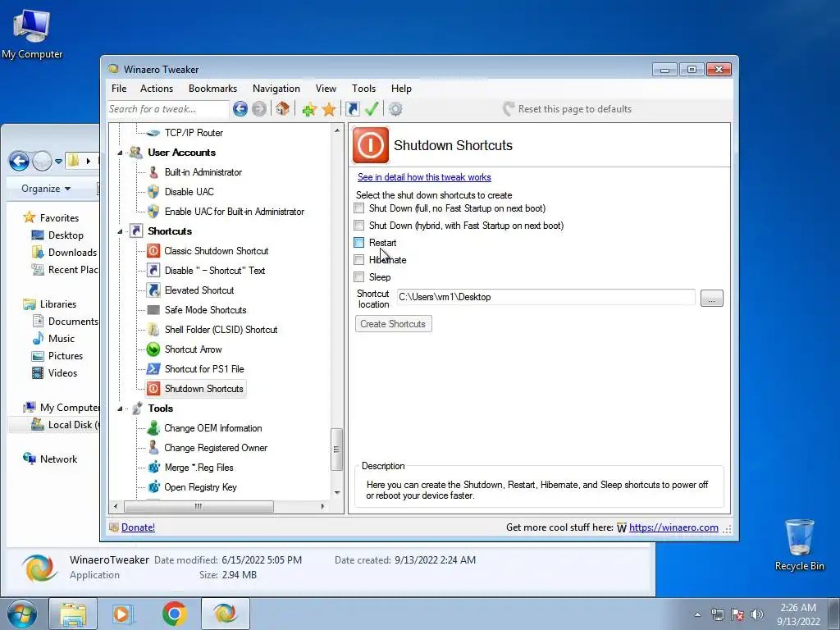
Task: Click the Built-in Administrator user icon
Action: 153,172
